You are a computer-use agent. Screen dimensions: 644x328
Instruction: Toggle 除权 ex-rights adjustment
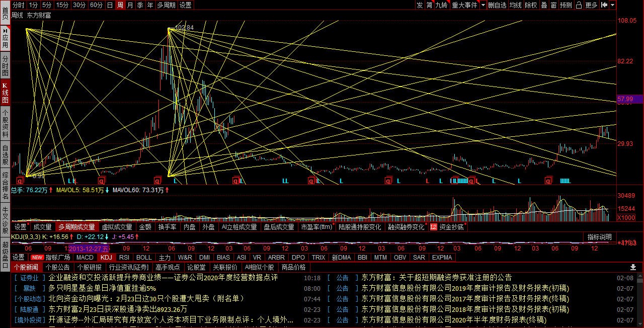coord(531,5)
